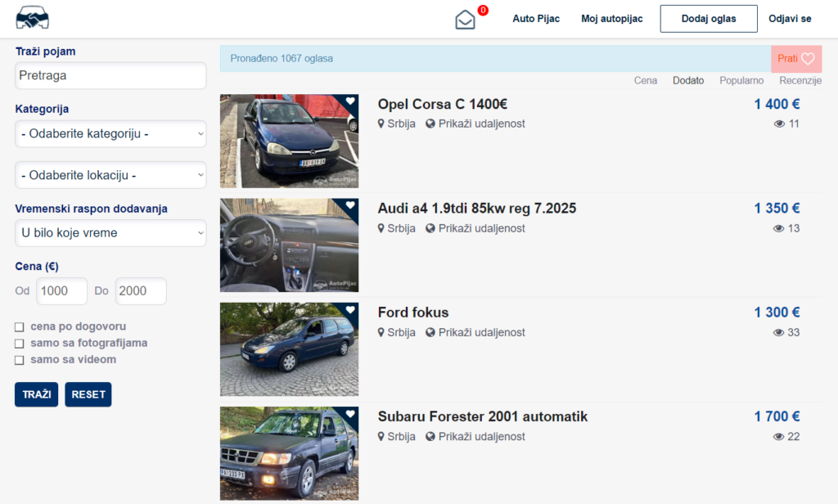
Task: Click the location pin on Ford fokus listing
Action: pos(381,332)
